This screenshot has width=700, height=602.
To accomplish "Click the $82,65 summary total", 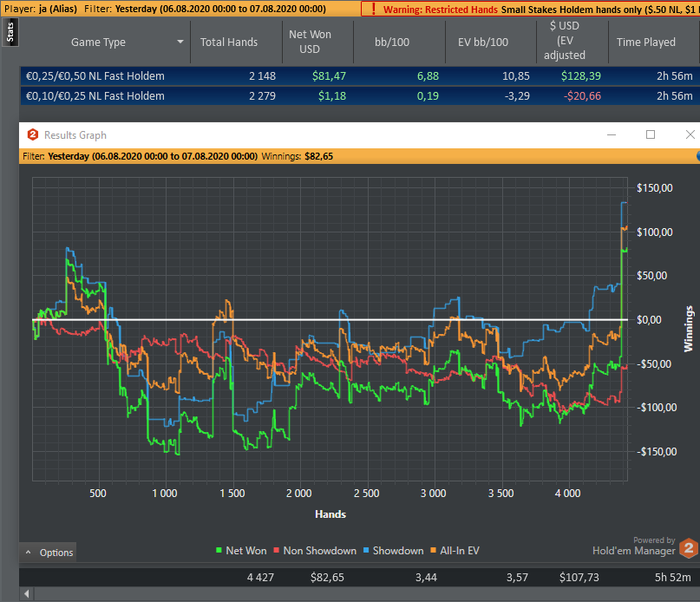I will (327, 577).
